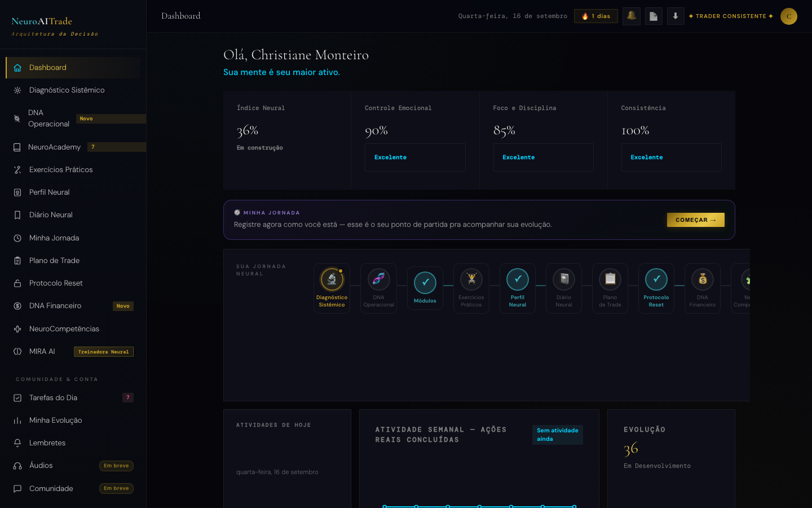Open Plano de Trade journey step icon
812x508 pixels.
(610, 279)
